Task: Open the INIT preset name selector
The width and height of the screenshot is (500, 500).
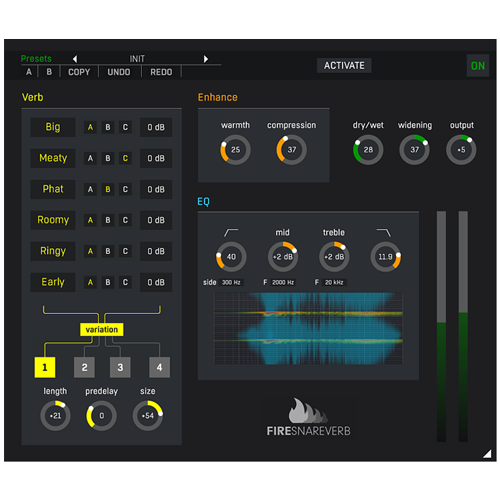Action: [x=137, y=59]
